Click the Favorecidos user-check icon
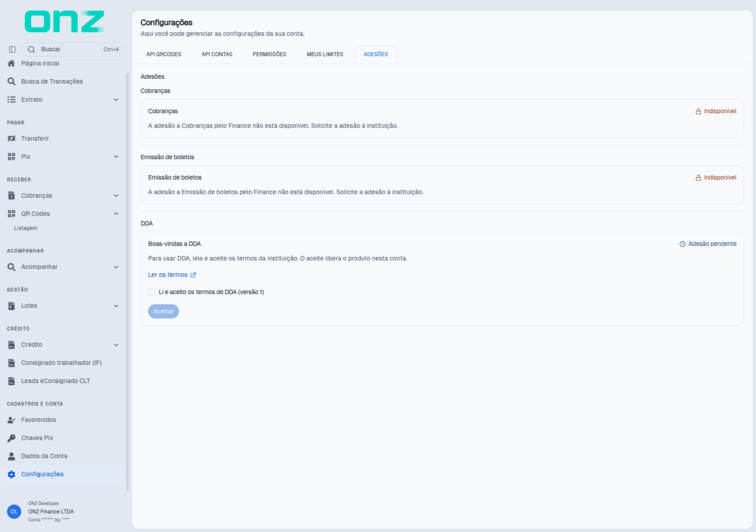The height and width of the screenshot is (532, 756). pyautogui.click(x=11, y=420)
